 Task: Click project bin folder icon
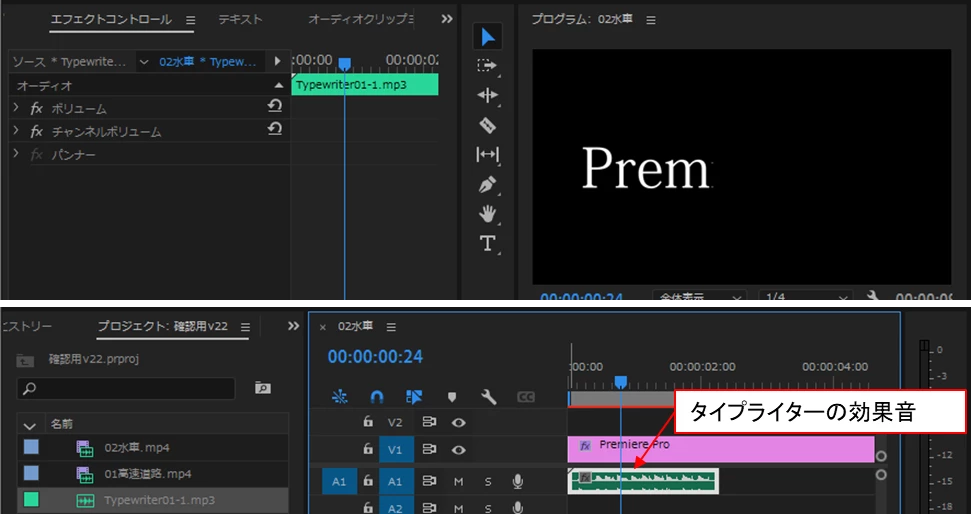click(x=25, y=359)
